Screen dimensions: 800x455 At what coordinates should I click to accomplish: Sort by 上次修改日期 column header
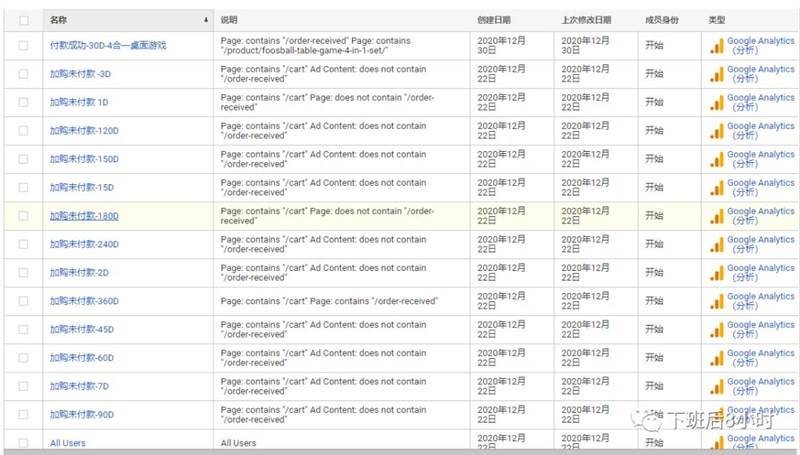click(x=586, y=20)
